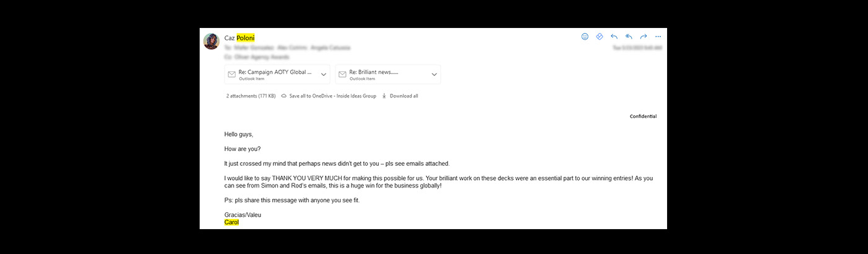Image resolution: width=868 pixels, height=254 pixels.
Task: Open Caz Poloni's profile picture
Action: point(211,41)
